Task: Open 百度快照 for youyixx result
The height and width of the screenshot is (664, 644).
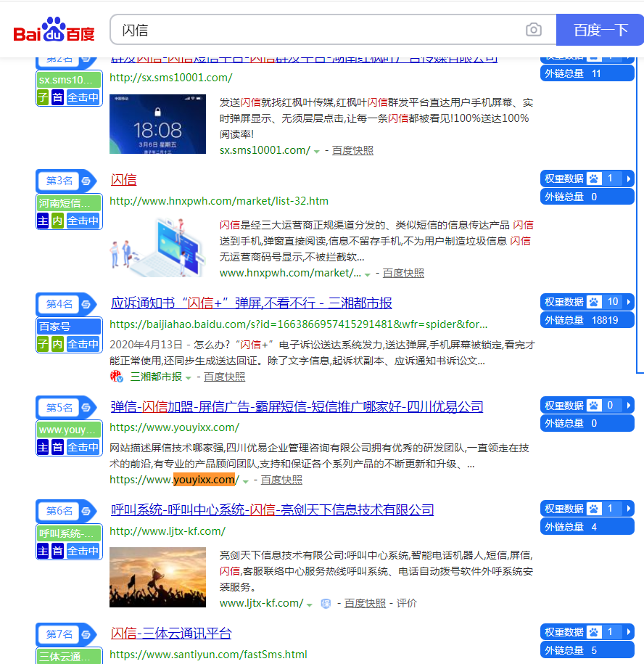Action: pyautogui.click(x=281, y=480)
